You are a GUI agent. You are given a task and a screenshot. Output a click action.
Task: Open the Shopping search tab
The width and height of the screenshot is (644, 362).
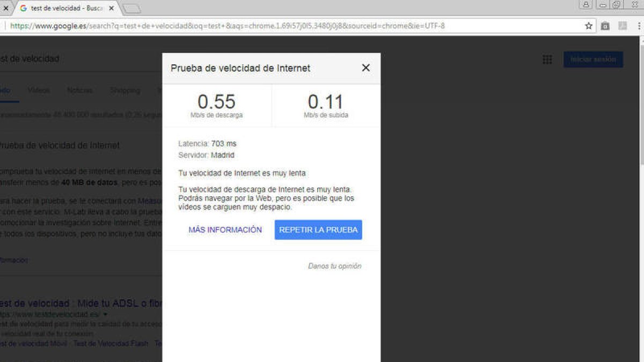125,91
